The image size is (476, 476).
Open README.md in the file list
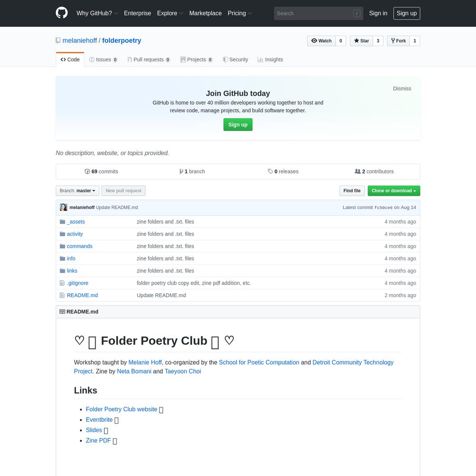tap(82, 295)
